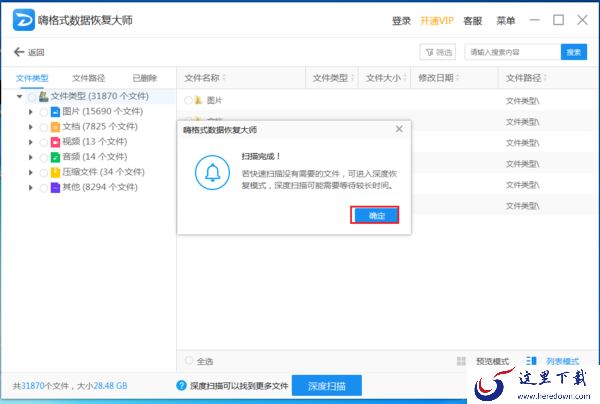Screen dimensions: 600x404
Task: Check the radio for 文件类型 root node
Action: [33, 97]
